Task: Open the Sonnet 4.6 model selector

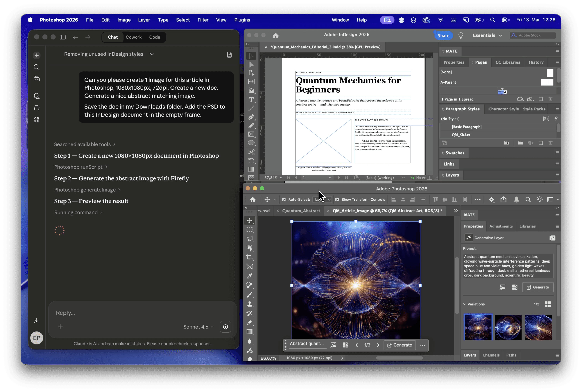Action: tap(198, 327)
